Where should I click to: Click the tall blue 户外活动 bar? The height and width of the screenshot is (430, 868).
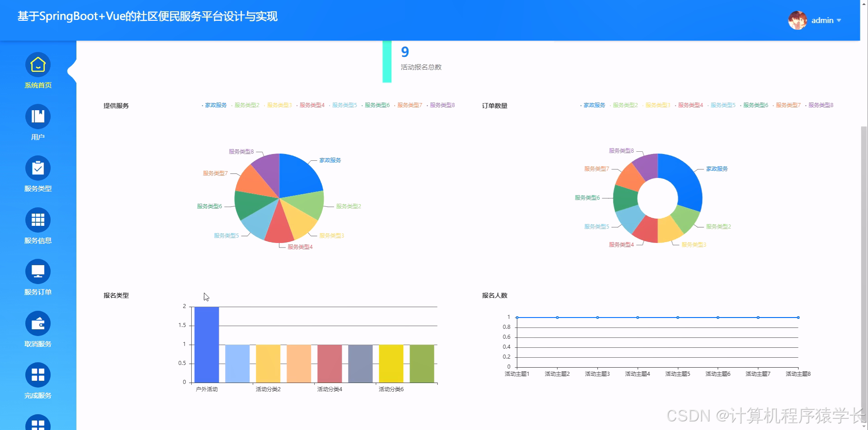pyautogui.click(x=207, y=345)
